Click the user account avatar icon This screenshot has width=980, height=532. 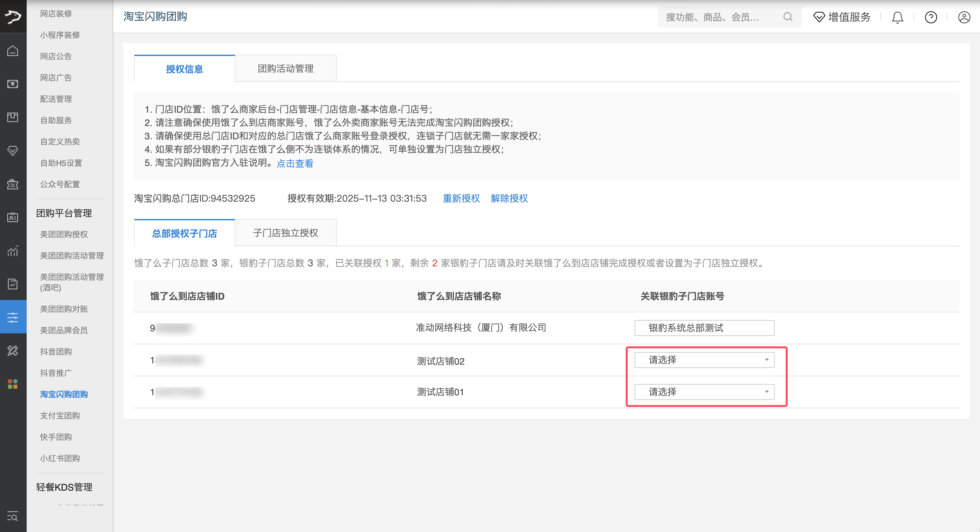(964, 17)
